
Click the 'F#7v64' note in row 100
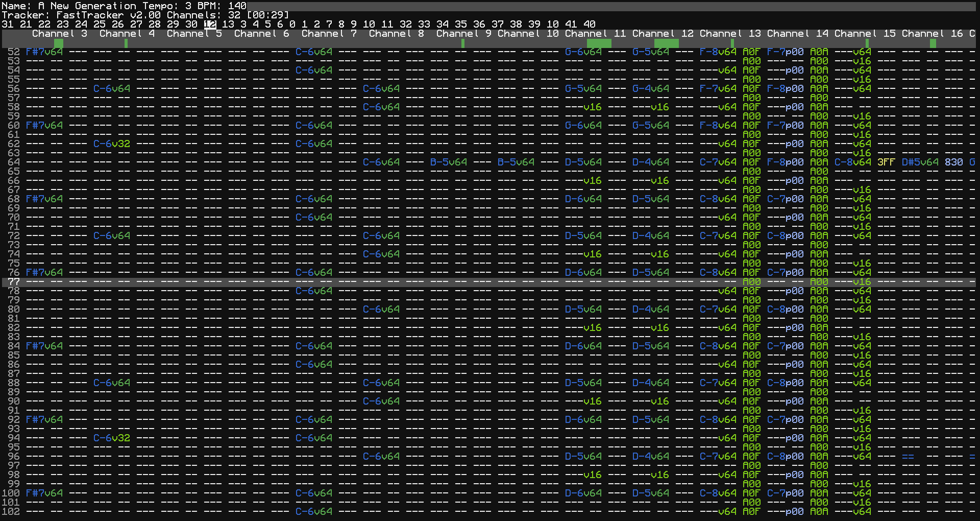(x=44, y=493)
